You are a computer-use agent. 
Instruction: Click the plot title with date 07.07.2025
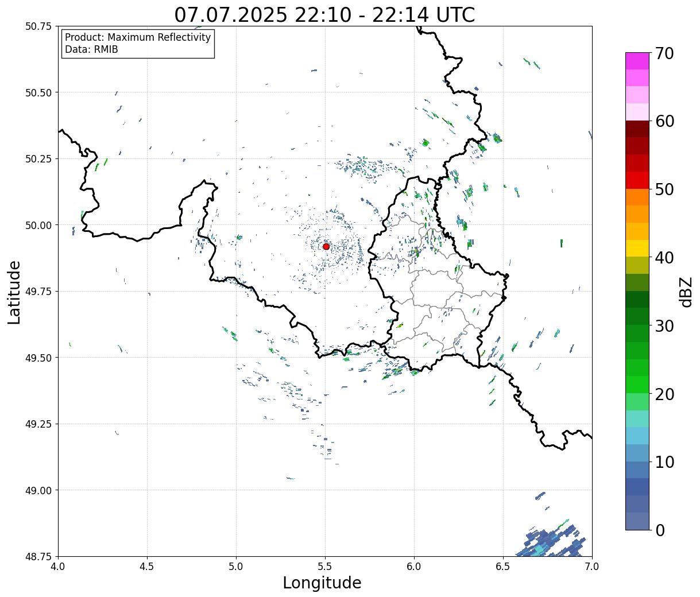pos(325,15)
